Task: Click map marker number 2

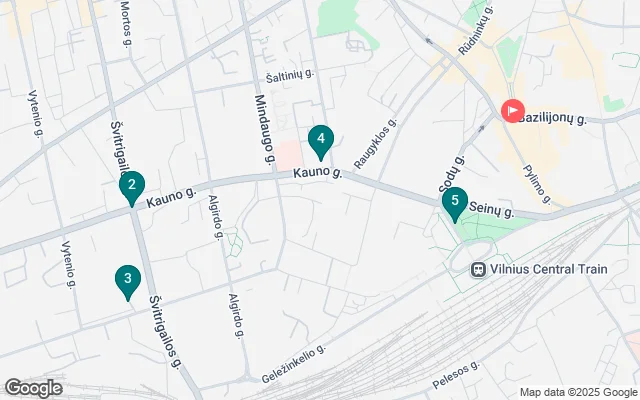Action: pos(132,187)
